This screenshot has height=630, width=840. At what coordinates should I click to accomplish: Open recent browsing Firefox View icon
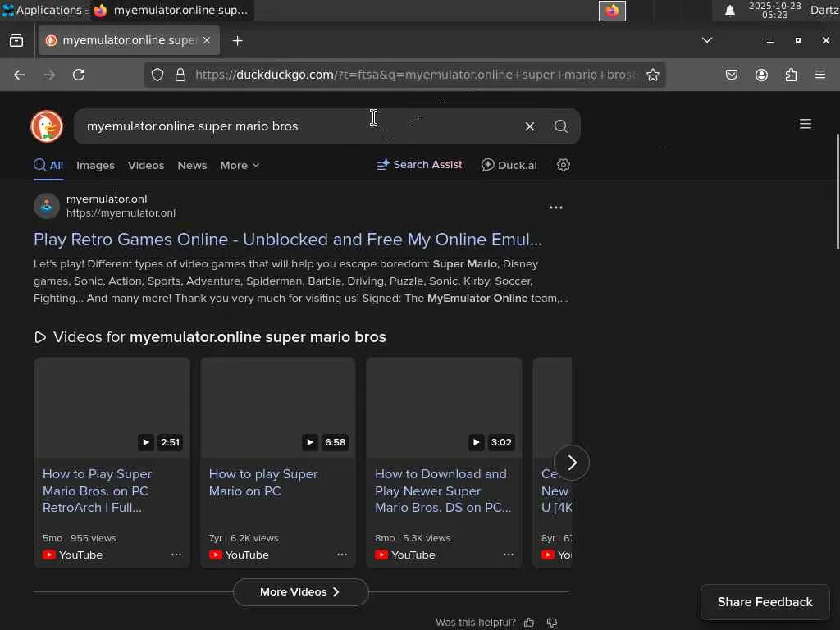coord(16,41)
